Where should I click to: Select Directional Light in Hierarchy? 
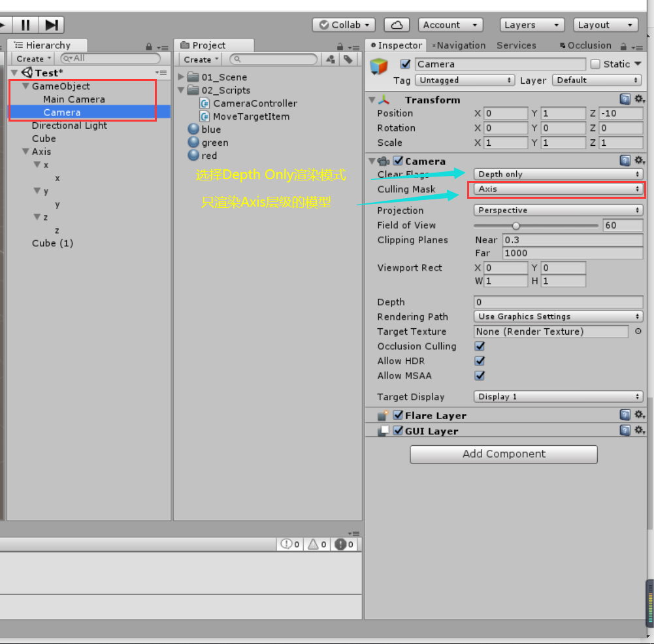click(x=69, y=126)
